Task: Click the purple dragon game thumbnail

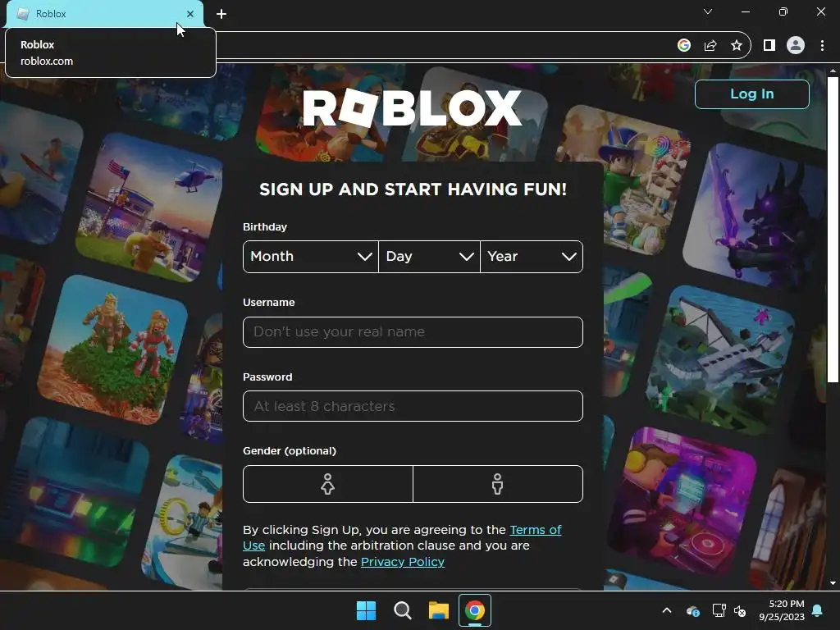Action: point(756,217)
